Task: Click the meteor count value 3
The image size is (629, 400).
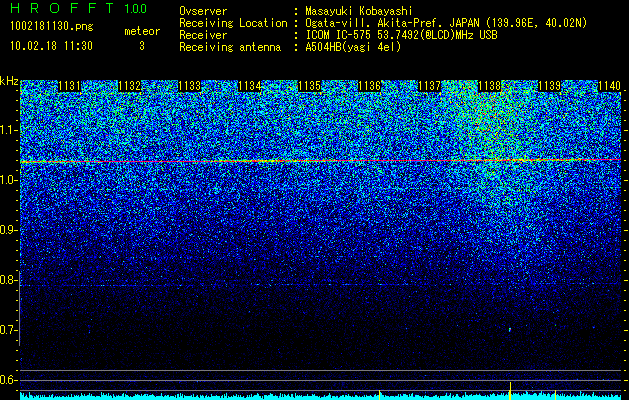Action: [x=142, y=46]
